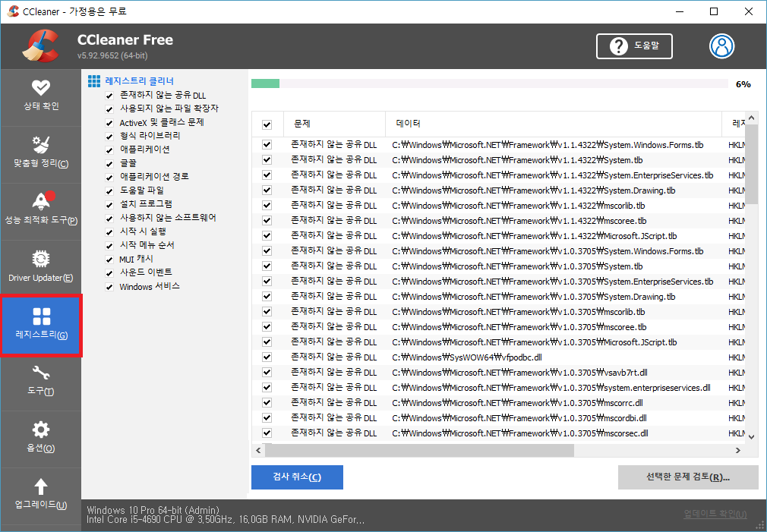The width and height of the screenshot is (767, 532).
Task: Click the 선택한 문제 검토 review issues button
Action: click(687, 477)
